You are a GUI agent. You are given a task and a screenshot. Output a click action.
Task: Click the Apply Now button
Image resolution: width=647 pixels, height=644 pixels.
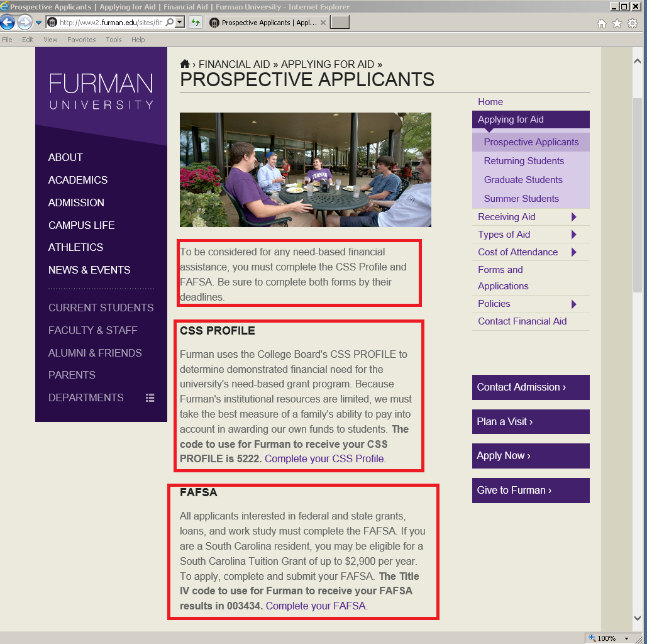(x=530, y=456)
